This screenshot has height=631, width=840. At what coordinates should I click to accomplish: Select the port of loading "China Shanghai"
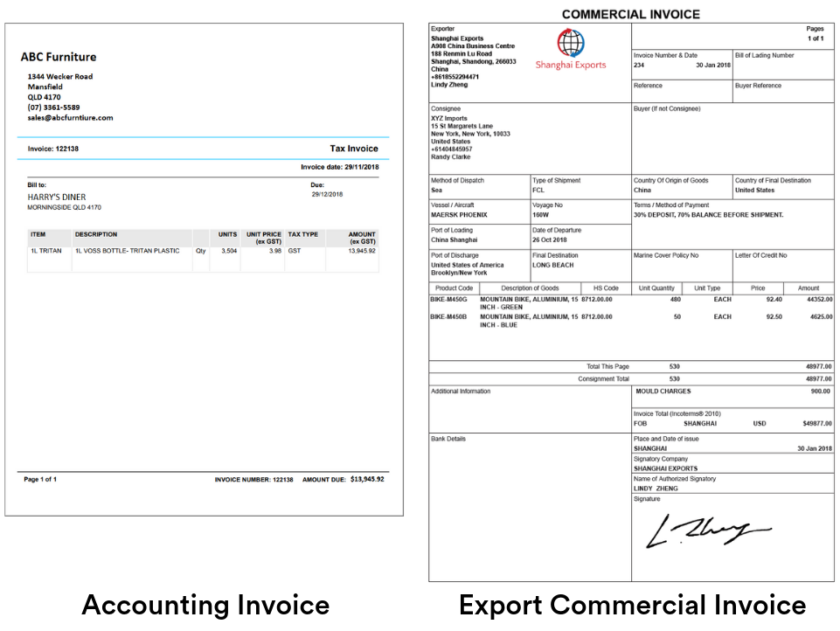pos(454,240)
